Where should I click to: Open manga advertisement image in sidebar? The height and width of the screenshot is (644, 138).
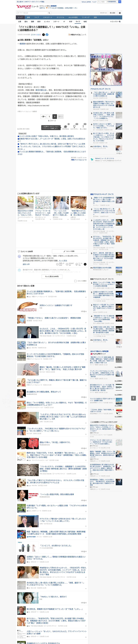click(106, 70)
